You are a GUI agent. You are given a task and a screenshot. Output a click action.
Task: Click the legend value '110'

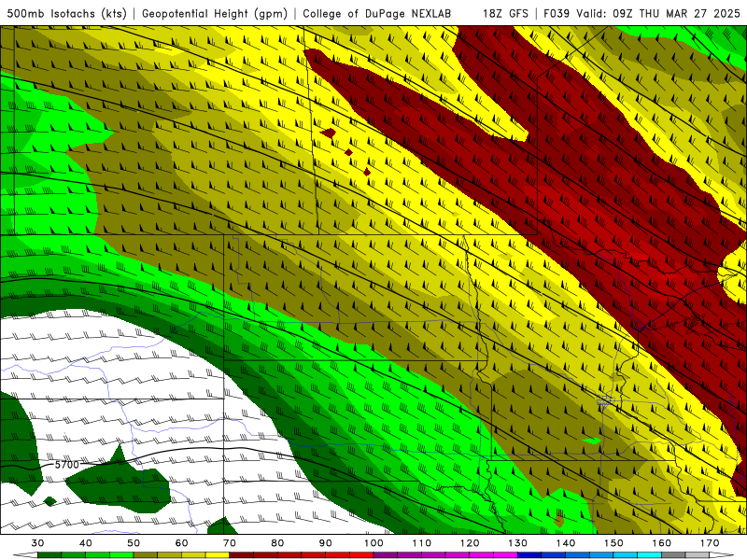[x=422, y=543]
